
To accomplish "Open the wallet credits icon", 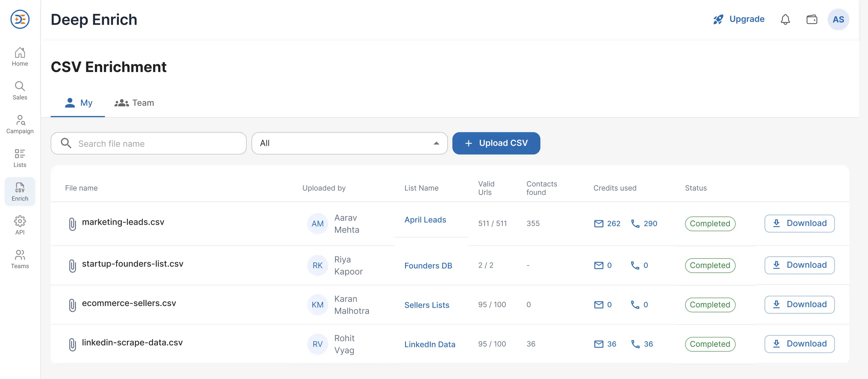I will tap(812, 19).
